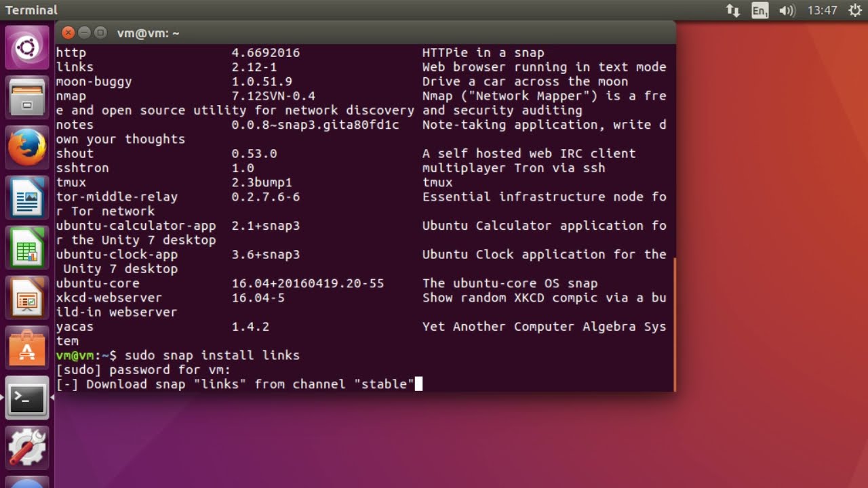The height and width of the screenshot is (488, 868).
Task: Select the Terminal icon in launcher
Action: click(26, 399)
